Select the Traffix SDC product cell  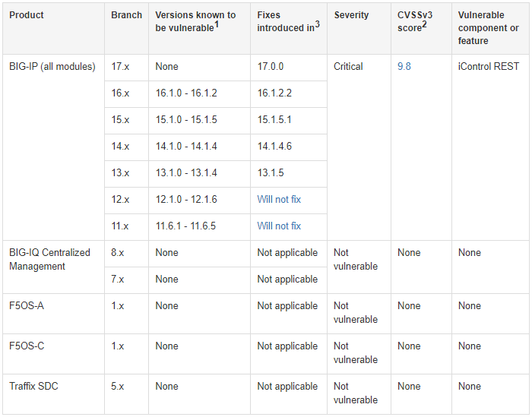pos(33,387)
